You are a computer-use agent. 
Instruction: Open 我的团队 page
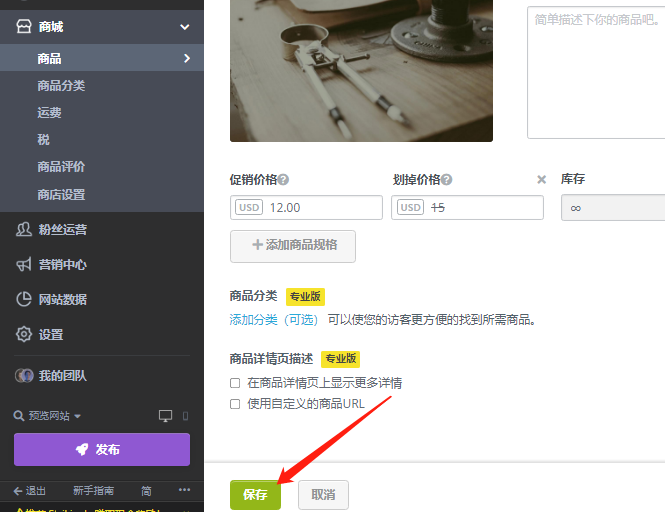click(62, 375)
